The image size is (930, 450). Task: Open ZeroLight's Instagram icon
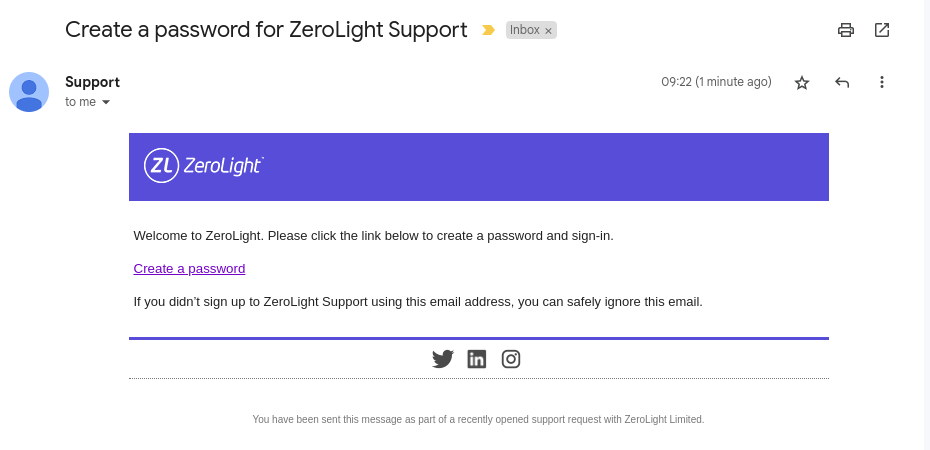click(511, 359)
